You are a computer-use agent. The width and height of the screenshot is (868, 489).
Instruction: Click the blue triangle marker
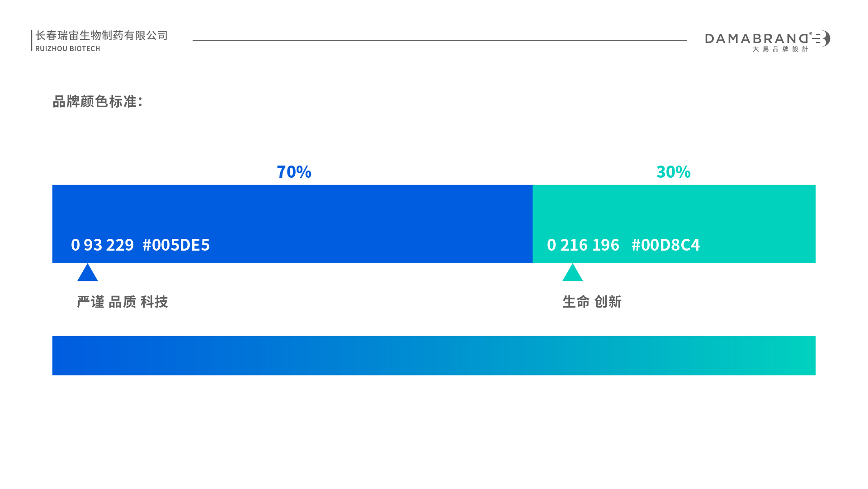pyautogui.click(x=87, y=273)
